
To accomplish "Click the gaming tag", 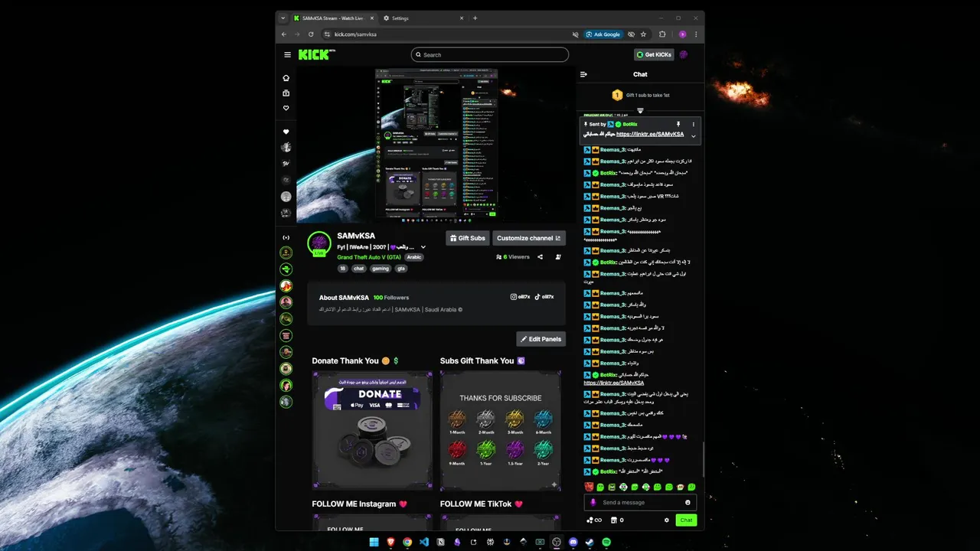I will click(381, 269).
